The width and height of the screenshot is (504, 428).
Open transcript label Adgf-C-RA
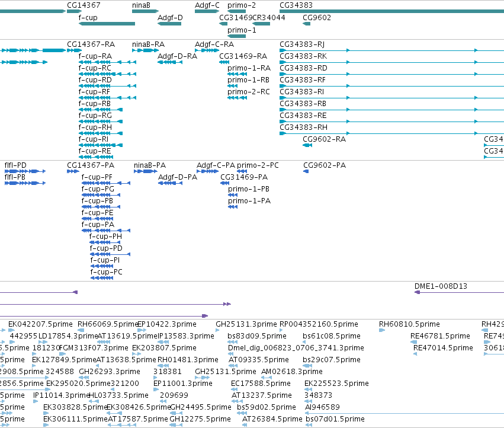214,44
